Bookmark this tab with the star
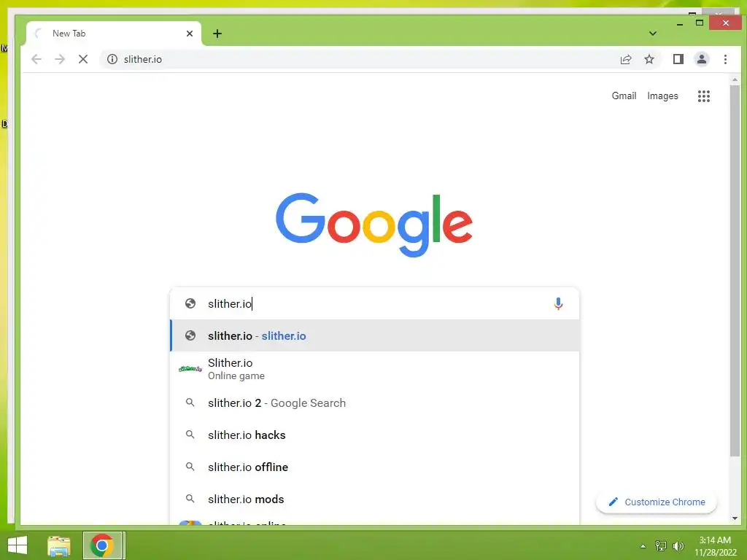 649,59
